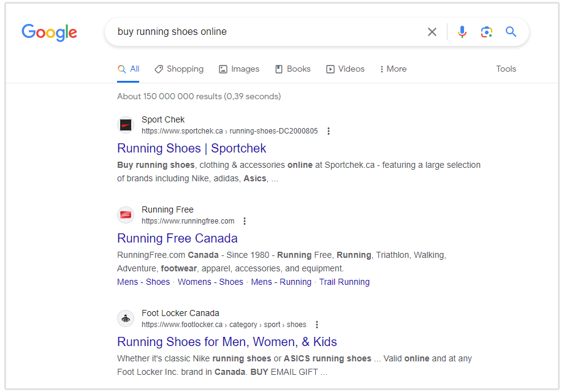Viewport: 564px width, 392px height.
Task: Open options menu for Sport Chek result
Action: 329,131
